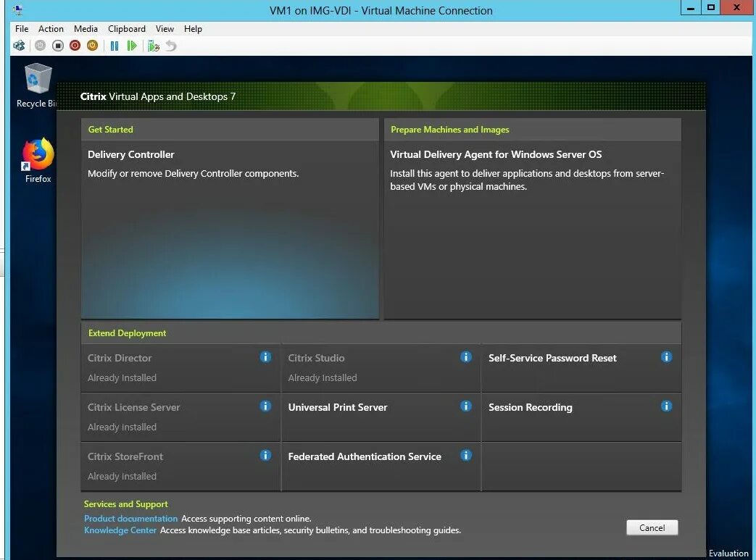Click the red Shut Down toolbar icon
756x560 pixels.
(x=75, y=46)
